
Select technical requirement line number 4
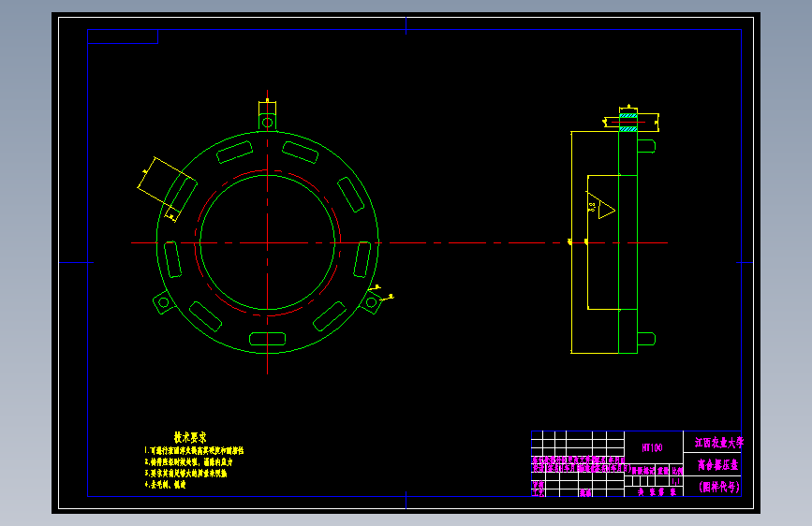point(165,485)
